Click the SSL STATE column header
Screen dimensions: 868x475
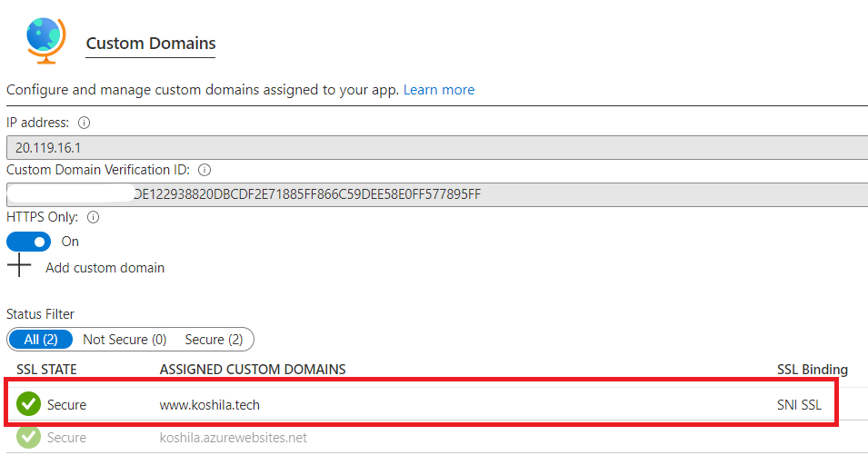(x=46, y=370)
